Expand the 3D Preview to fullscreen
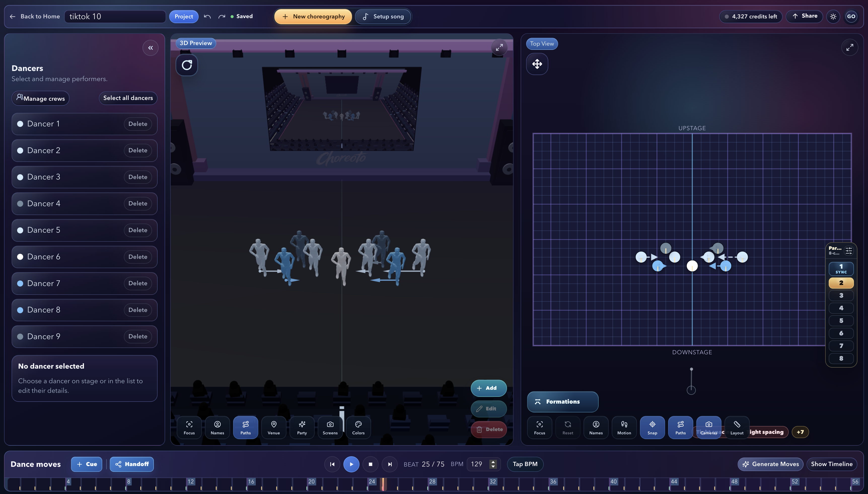868x494 pixels. pos(499,48)
